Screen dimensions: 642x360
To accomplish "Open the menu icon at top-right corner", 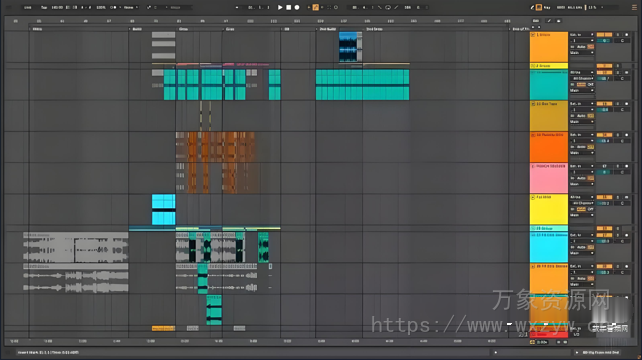I will 634,7.
